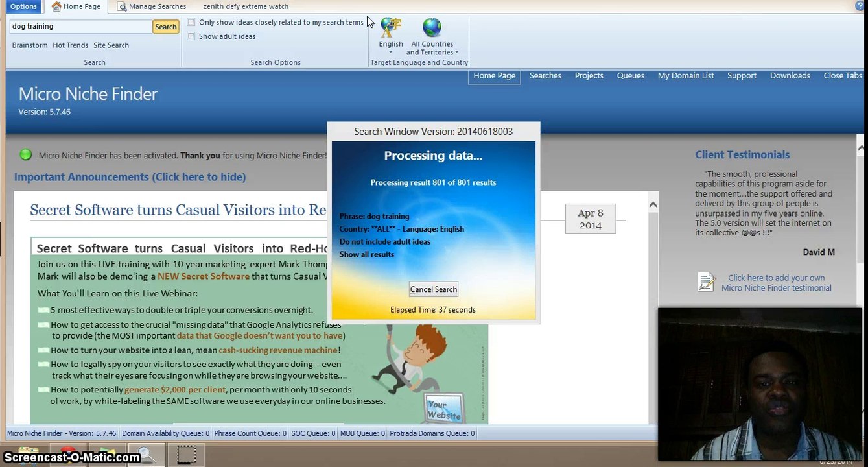Click the 'dog training' search input field
This screenshot has height=467, width=868.
click(x=81, y=27)
